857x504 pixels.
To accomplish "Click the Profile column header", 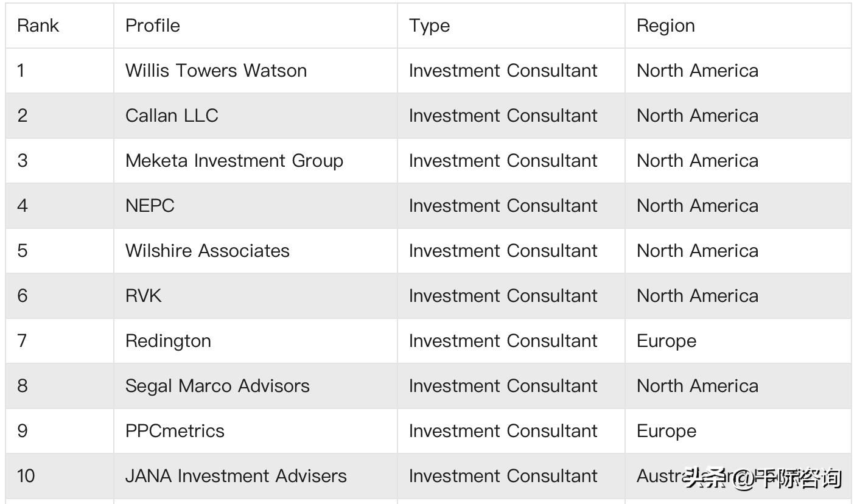I will point(153,26).
